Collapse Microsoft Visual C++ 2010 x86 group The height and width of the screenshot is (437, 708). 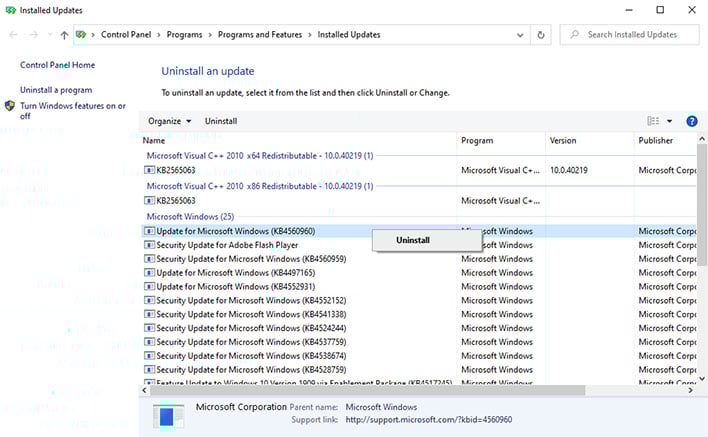260,186
